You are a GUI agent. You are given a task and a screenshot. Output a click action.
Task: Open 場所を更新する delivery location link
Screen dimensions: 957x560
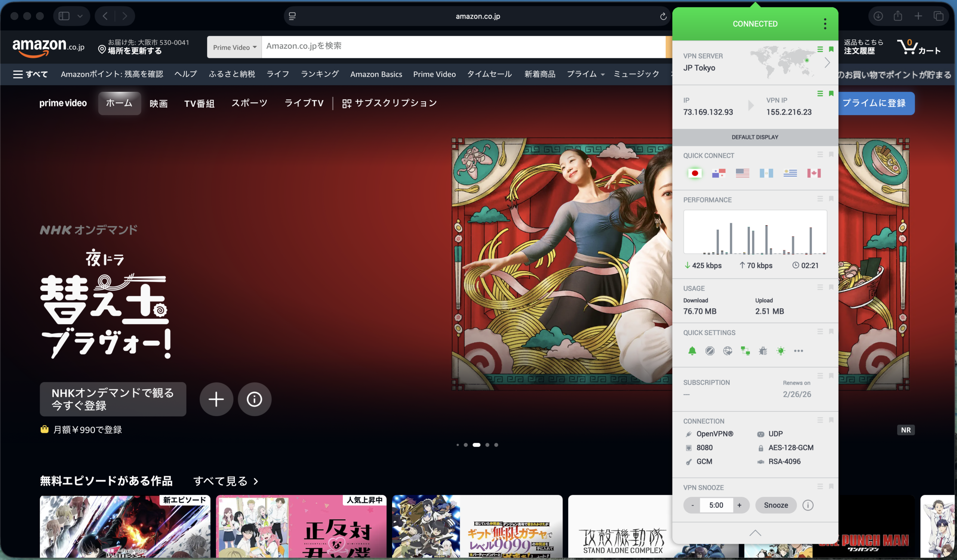click(135, 51)
